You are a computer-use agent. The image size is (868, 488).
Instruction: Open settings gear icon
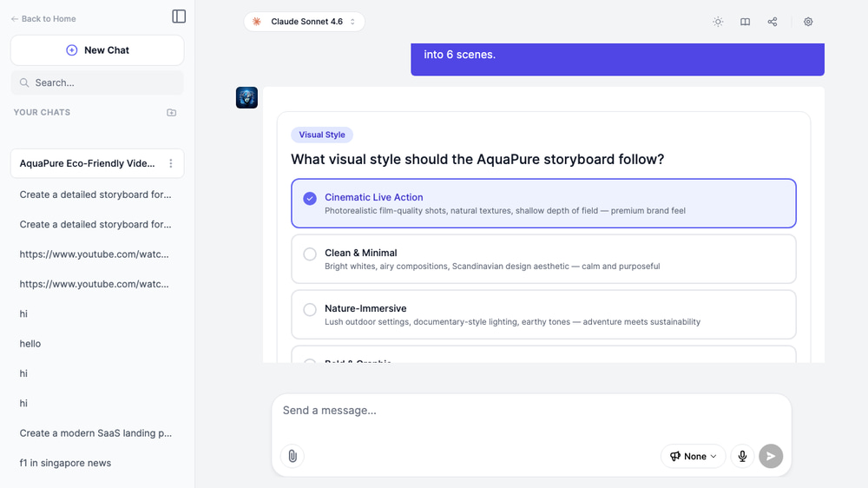coord(808,22)
